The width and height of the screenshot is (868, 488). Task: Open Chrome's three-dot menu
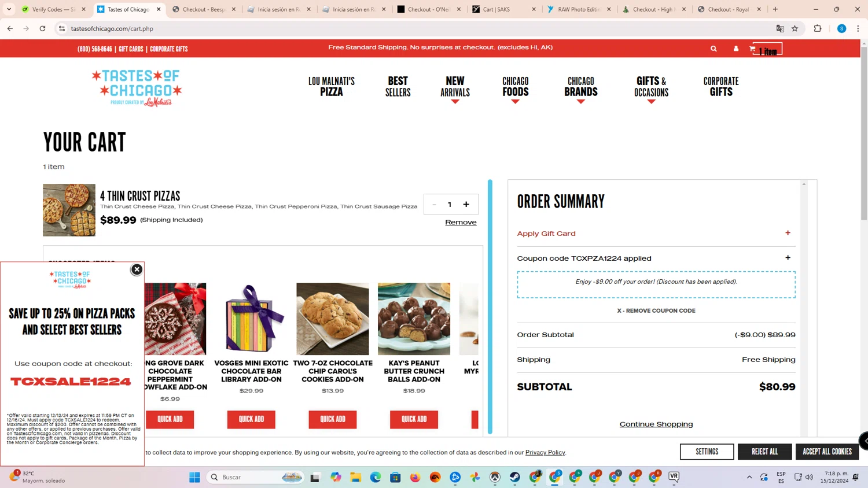[858, 28]
